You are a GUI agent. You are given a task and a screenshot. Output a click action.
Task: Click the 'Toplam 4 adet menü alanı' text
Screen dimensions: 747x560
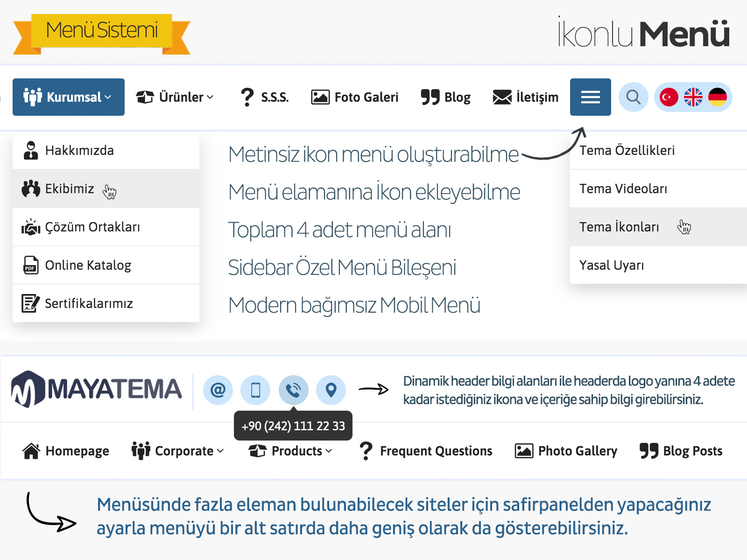tap(339, 230)
